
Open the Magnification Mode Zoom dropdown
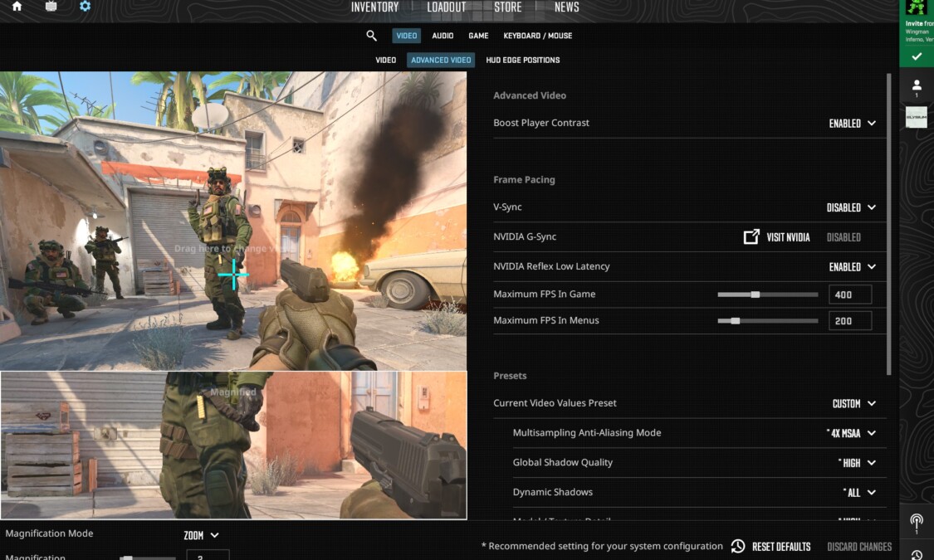click(x=202, y=536)
